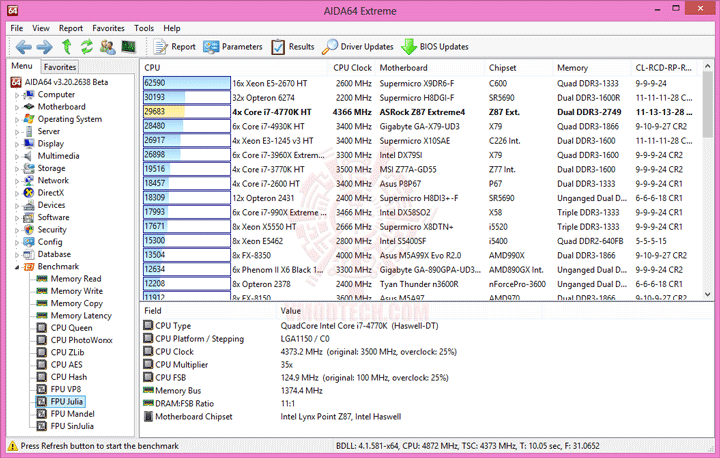Open the Memory Copy benchmark
The image size is (720, 458).
tap(69, 304)
